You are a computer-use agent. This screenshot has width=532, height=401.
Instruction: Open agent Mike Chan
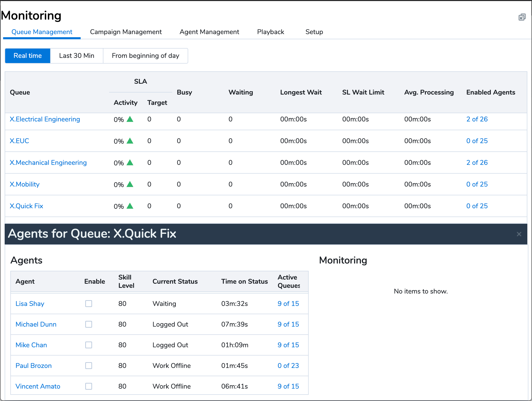click(31, 345)
